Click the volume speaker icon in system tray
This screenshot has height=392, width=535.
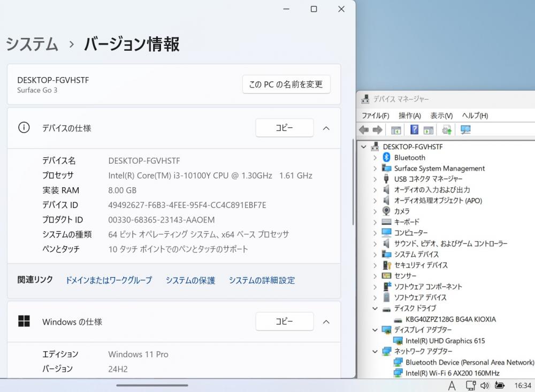tap(485, 386)
